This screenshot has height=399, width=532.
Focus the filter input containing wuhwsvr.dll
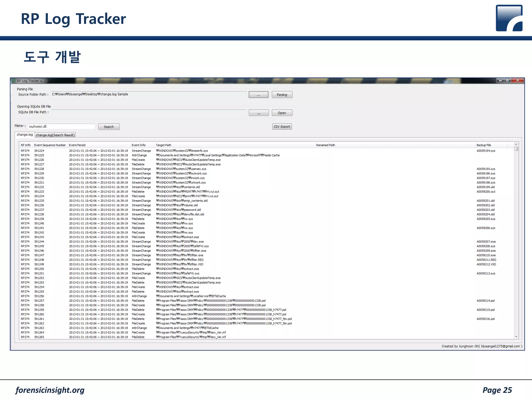click(x=61, y=127)
